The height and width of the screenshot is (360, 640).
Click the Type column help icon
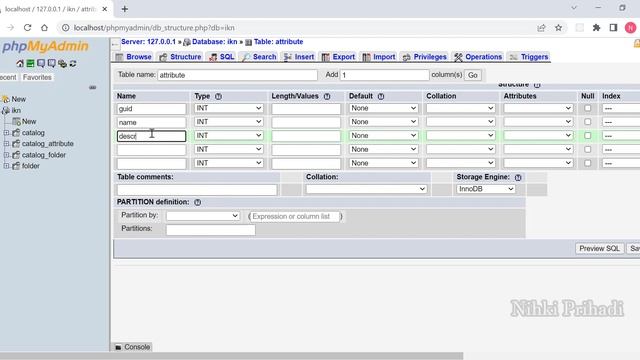pos(218,97)
